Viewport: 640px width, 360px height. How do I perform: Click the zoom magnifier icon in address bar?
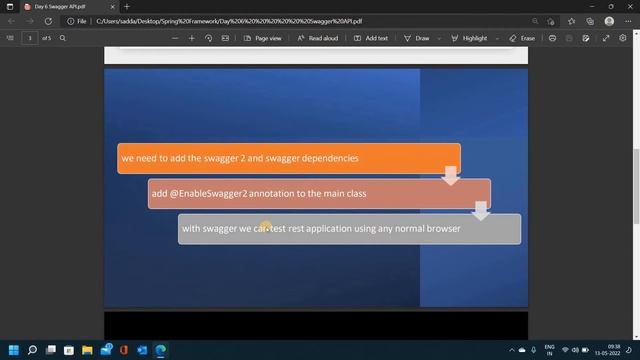click(535, 21)
